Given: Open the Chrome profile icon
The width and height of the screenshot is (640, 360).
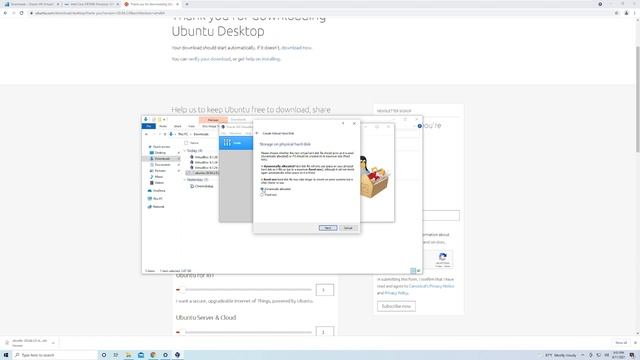Looking at the screenshot, I should click(626, 13).
